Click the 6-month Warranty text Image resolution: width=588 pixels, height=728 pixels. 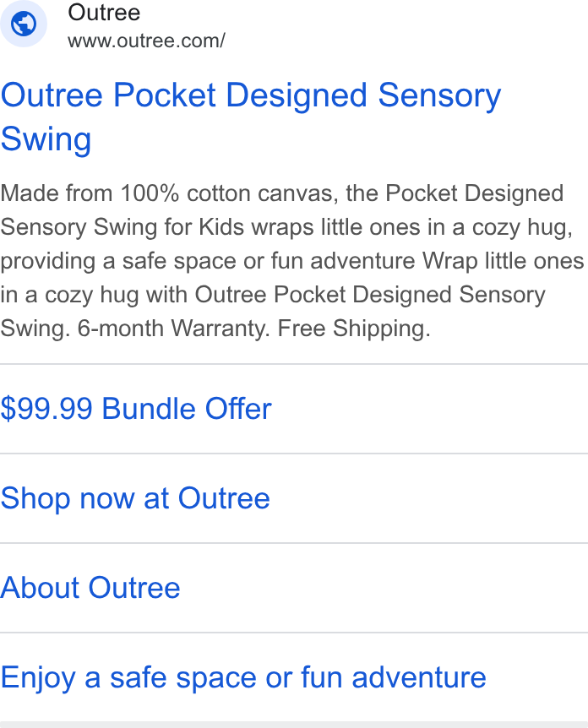coord(174,329)
